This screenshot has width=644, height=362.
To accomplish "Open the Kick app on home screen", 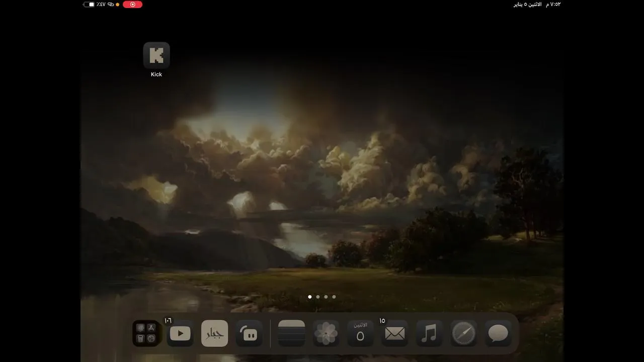I will tap(156, 55).
